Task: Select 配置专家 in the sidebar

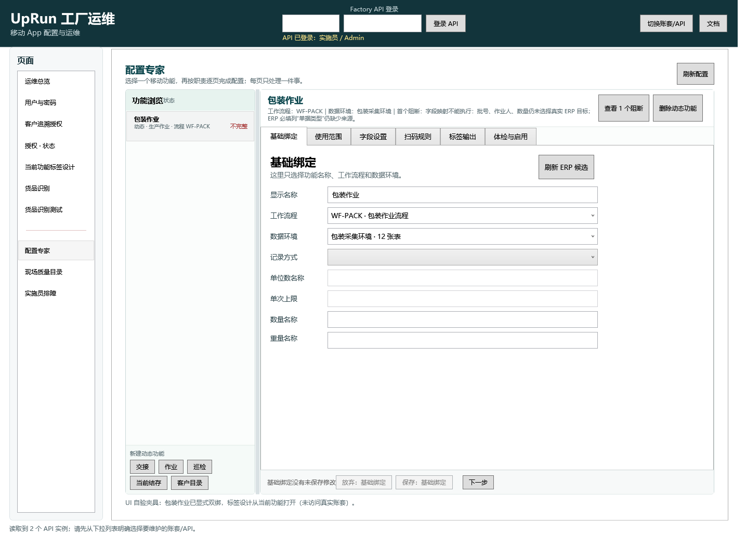Action: (56, 250)
